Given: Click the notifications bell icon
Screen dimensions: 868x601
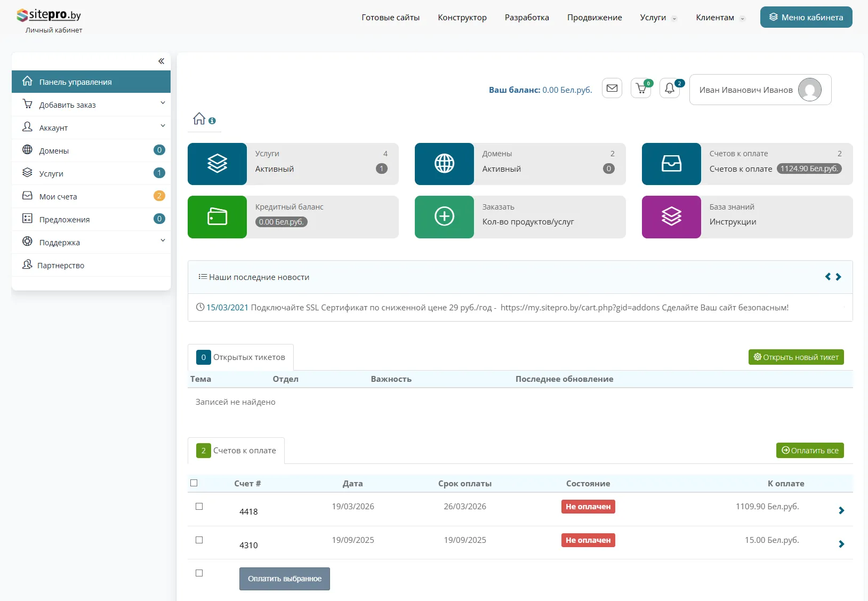Looking at the screenshot, I should click(670, 89).
